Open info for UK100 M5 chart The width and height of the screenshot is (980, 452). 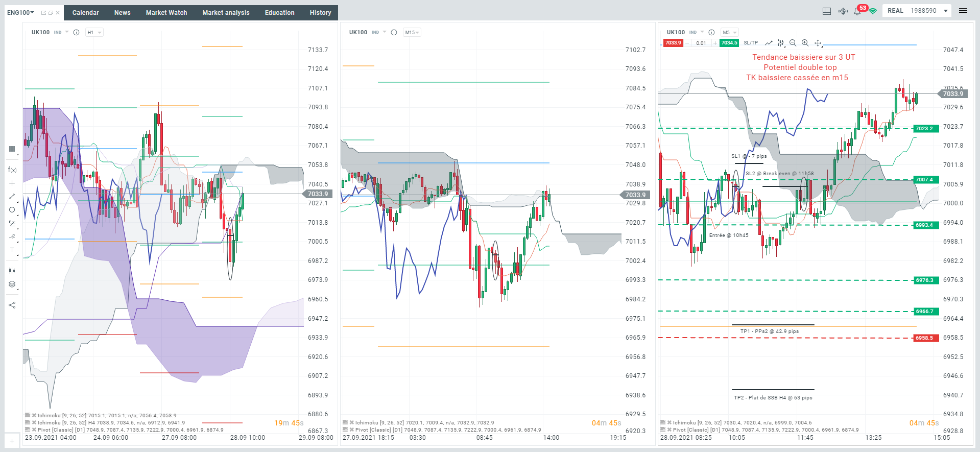pos(711,32)
